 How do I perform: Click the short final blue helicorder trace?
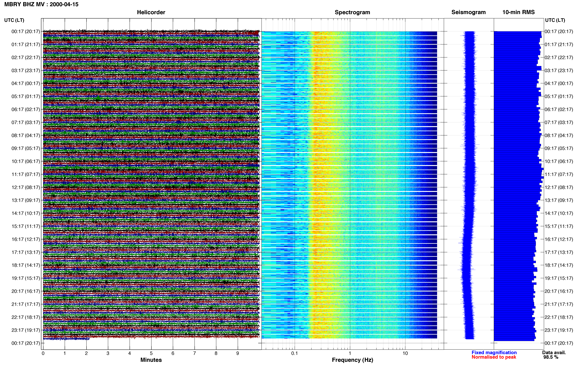point(66,339)
